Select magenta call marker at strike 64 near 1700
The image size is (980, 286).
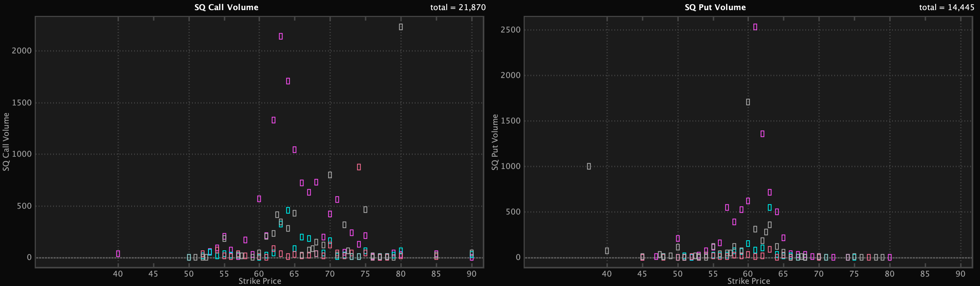pos(288,81)
